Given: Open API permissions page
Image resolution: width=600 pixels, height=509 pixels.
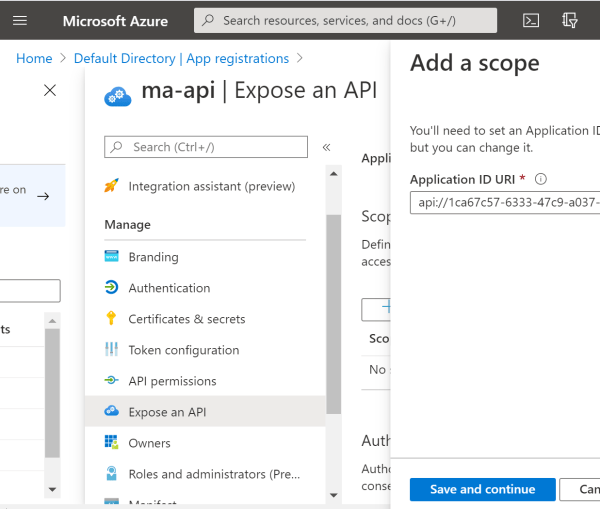Looking at the screenshot, I should (172, 381).
